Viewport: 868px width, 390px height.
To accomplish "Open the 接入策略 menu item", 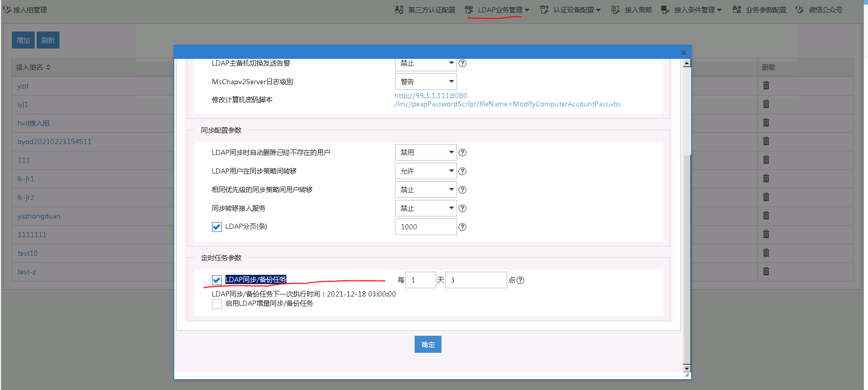I will pos(631,10).
